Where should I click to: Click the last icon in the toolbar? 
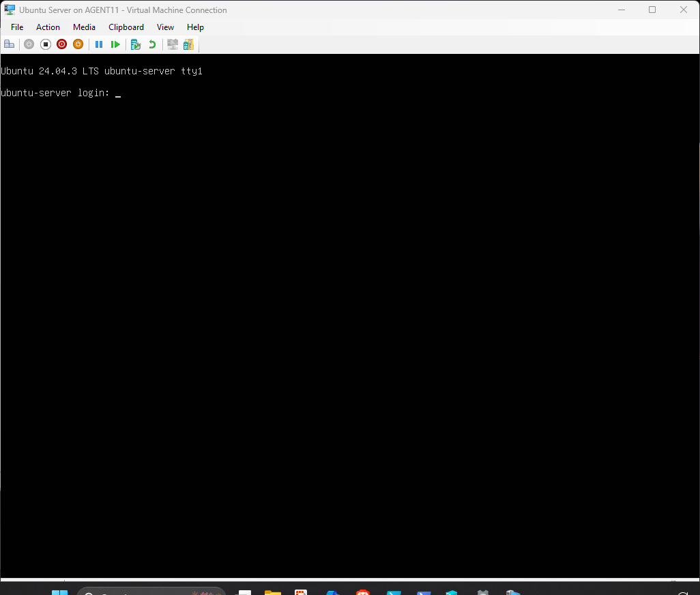click(188, 44)
